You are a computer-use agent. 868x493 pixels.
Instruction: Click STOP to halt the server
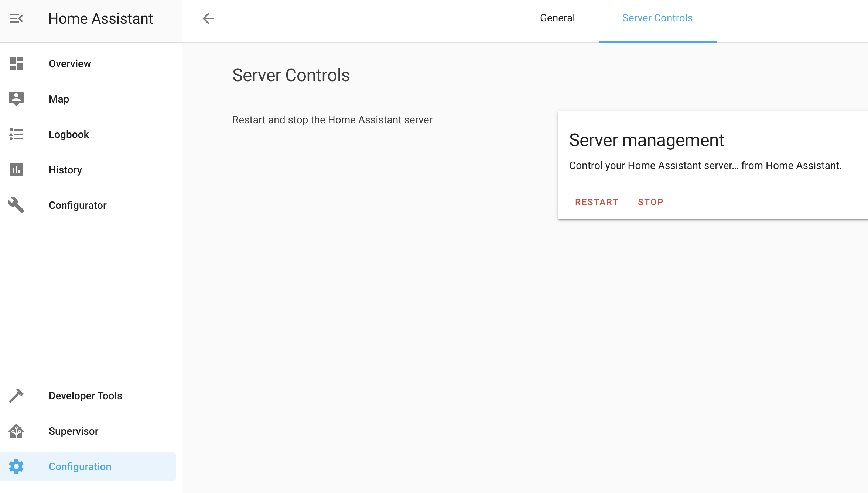pyautogui.click(x=650, y=202)
